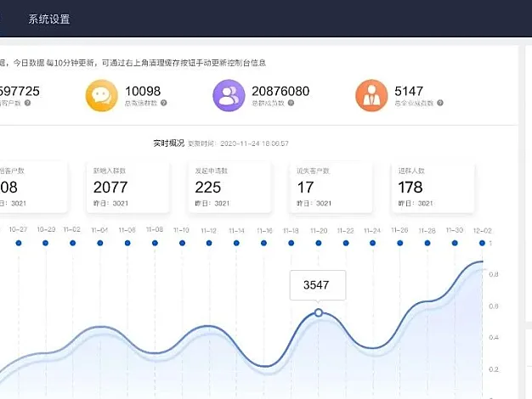Click the help icon under 597725
532x399 pixels.
click(x=28, y=103)
